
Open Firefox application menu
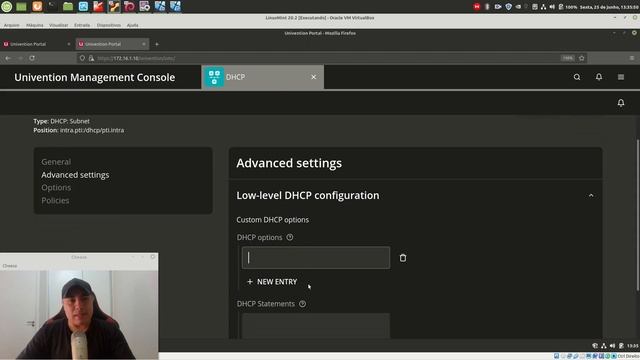[631, 58]
